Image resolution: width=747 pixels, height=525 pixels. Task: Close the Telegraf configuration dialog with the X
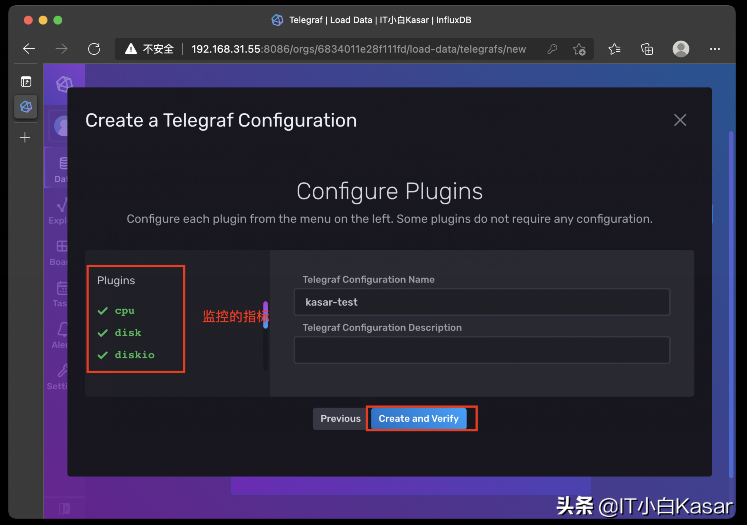pos(680,120)
